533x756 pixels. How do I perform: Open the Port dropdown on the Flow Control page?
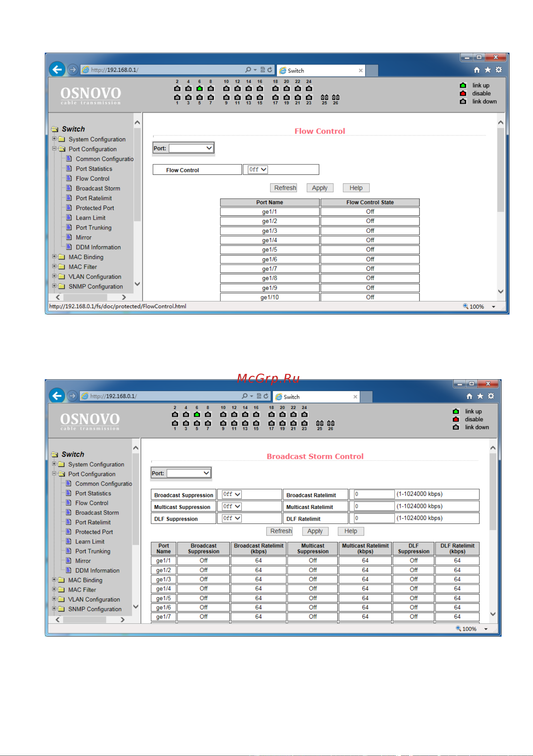[x=191, y=148]
